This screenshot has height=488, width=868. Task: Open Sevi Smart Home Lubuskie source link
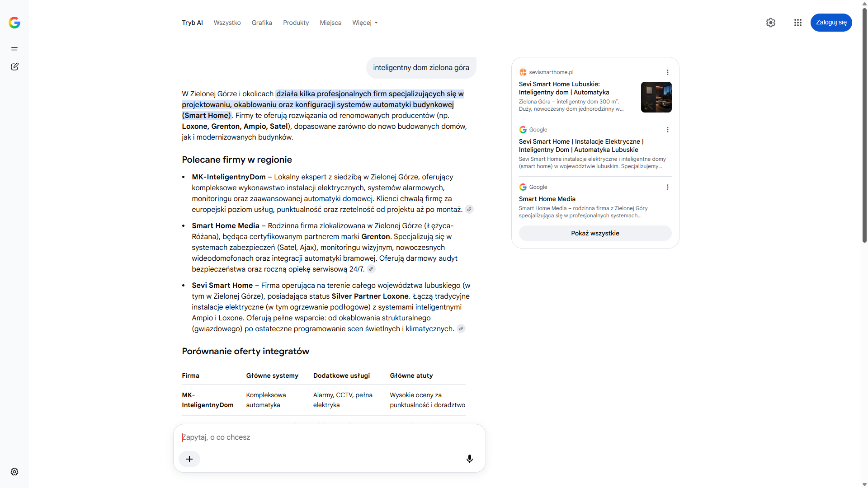click(x=564, y=88)
